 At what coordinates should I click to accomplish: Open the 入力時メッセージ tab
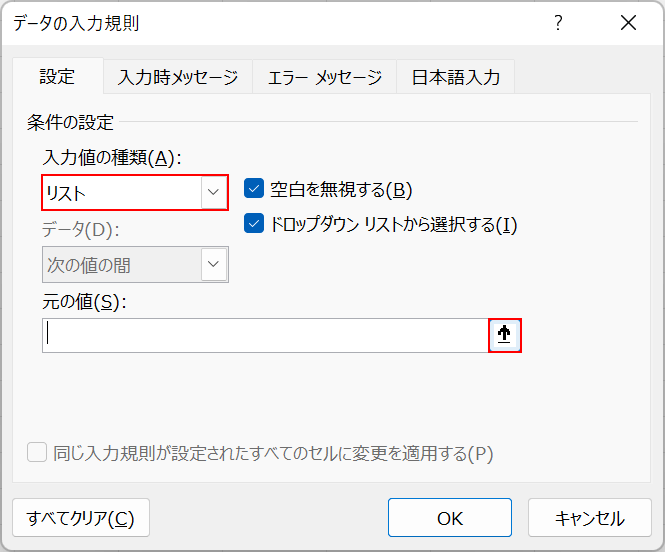(x=178, y=77)
